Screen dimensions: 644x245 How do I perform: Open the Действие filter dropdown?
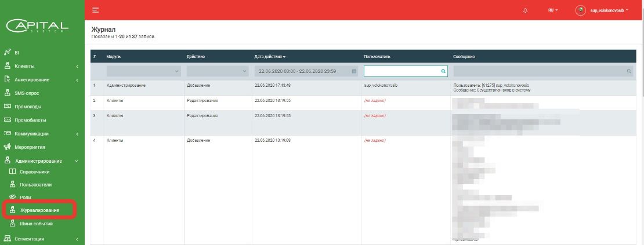pyautogui.click(x=217, y=71)
